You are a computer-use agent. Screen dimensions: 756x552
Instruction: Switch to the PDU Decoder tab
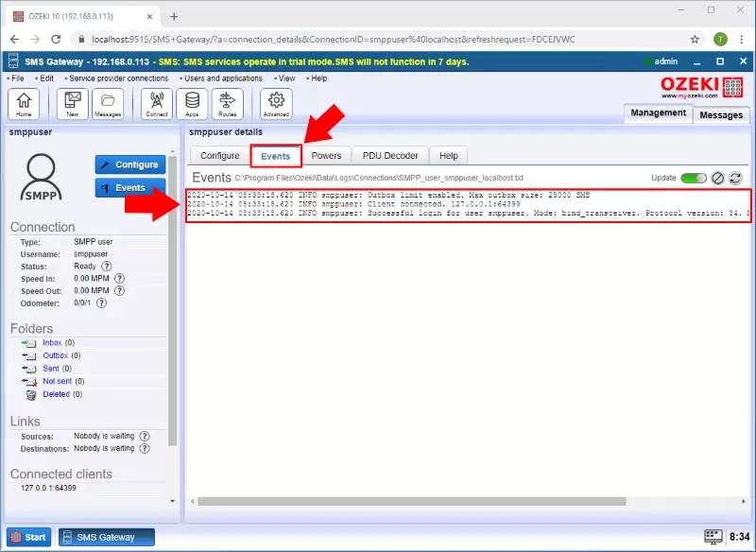(390, 156)
